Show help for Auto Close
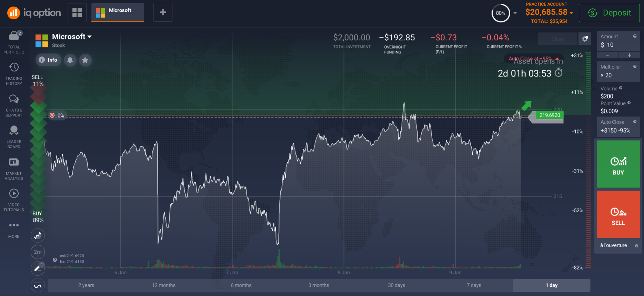The width and height of the screenshot is (644, 296). pyautogui.click(x=635, y=122)
